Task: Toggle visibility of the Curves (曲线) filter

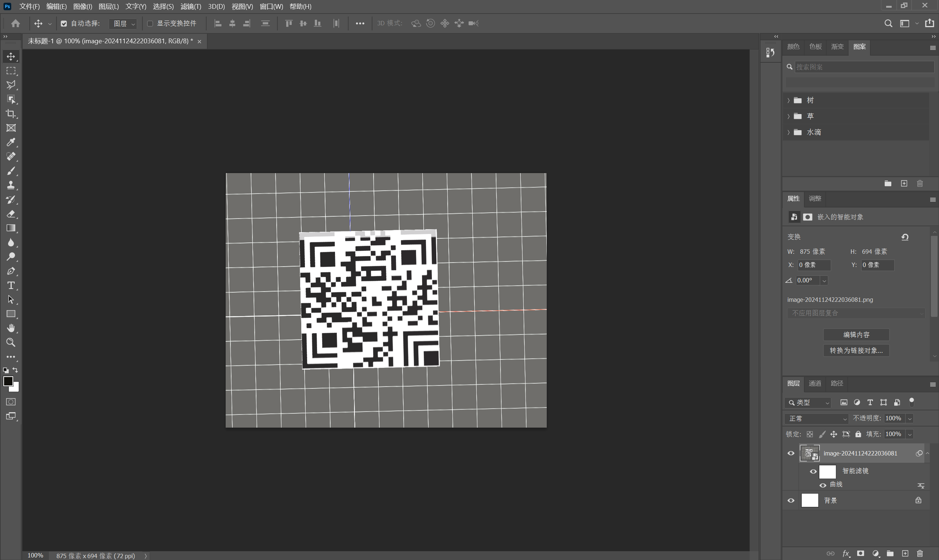Action: (x=823, y=485)
